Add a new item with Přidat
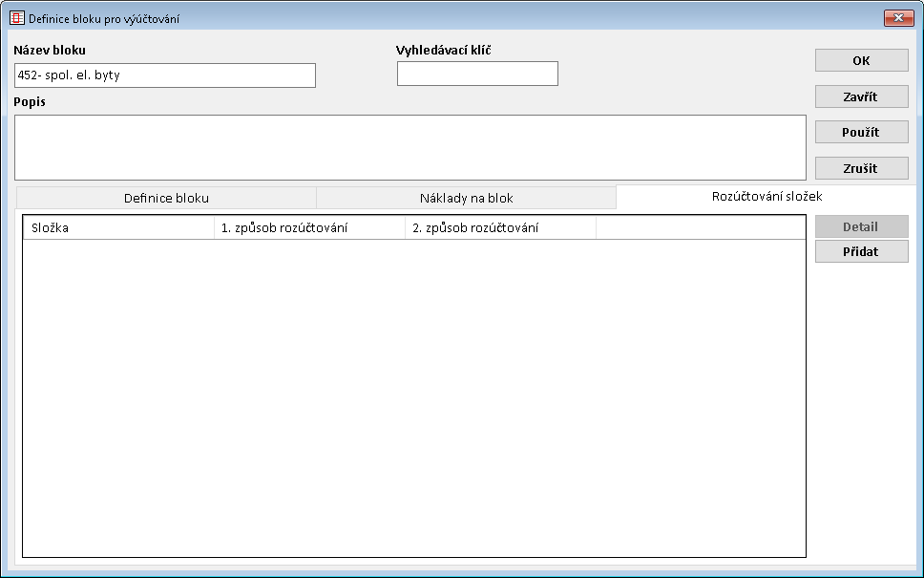 pyautogui.click(x=861, y=251)
